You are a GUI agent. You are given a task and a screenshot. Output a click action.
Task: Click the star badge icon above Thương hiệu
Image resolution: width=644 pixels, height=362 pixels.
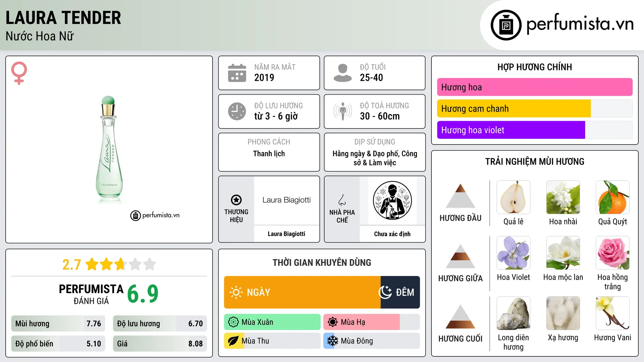point(236,200)
